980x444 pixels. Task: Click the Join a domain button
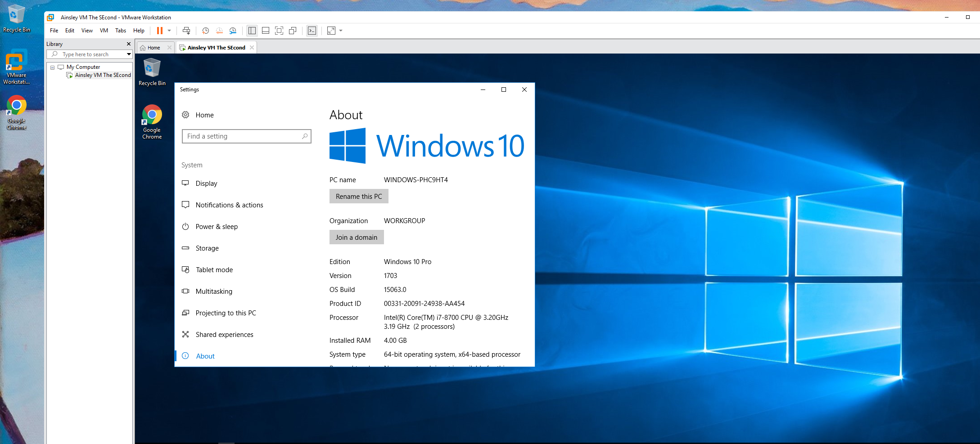pyautogui.click(x=357, y=238)
